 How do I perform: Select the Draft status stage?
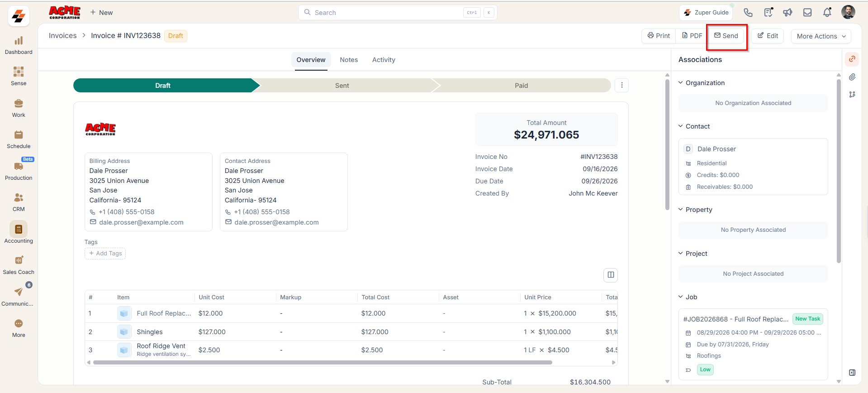pyautogui.click(x=163, y=86)
